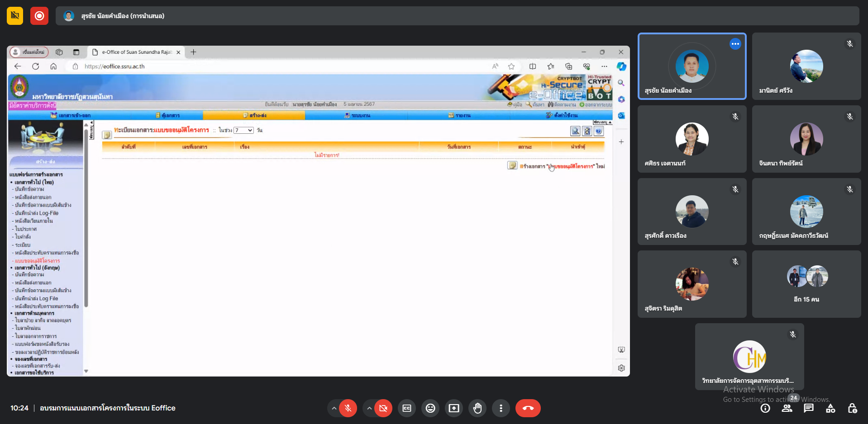868x424 pixels.
Task: Raise hand in the meeting
Action: (x=477, y=408)
